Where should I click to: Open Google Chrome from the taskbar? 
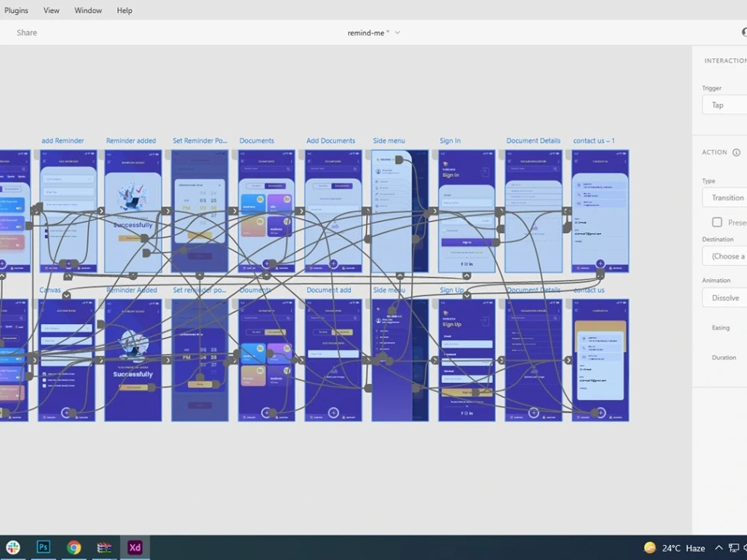coord(74,547)
